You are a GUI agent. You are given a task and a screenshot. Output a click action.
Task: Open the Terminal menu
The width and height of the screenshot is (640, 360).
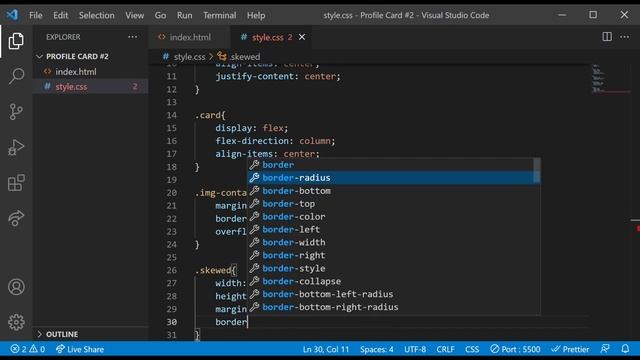[x=220, y=15]
